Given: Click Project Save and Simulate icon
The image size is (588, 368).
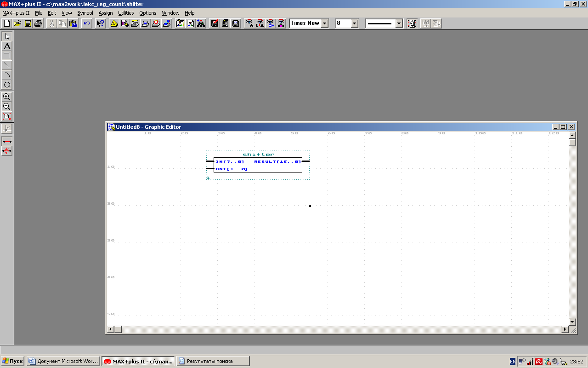Looking at the screenshot, I should (x=236, y=23).
